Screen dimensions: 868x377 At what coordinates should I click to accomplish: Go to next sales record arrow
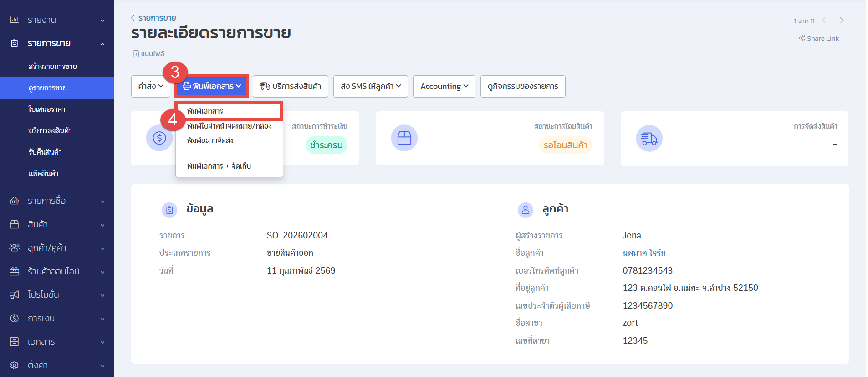pyautogui.click(x=842, y=21)
